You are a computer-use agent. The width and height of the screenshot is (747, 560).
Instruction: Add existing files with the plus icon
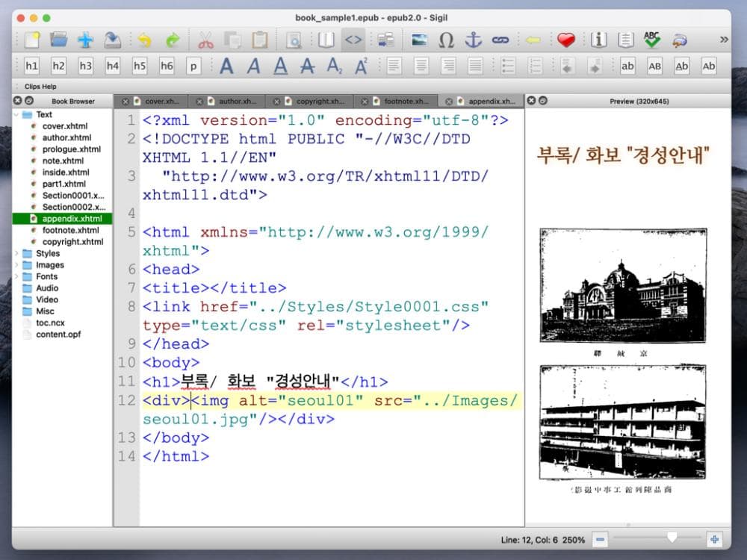86,40
